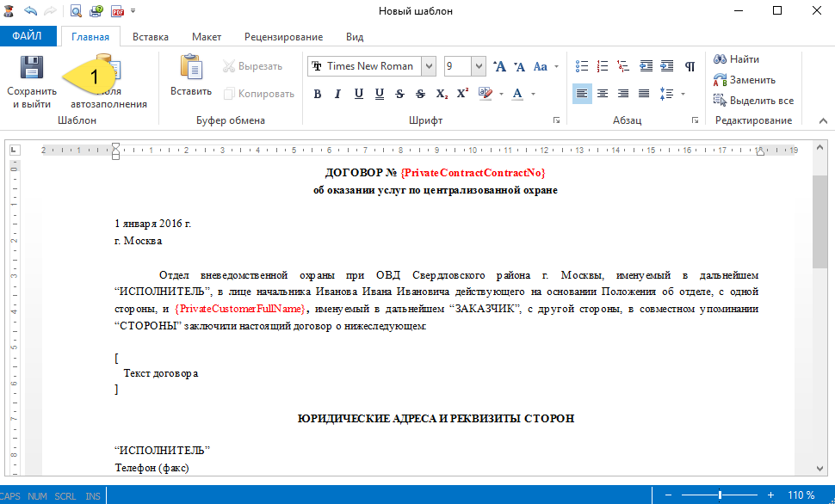Click the {PrivateContractContractNo} field text
Screen dimensions: 835x504
pos(473,172)
